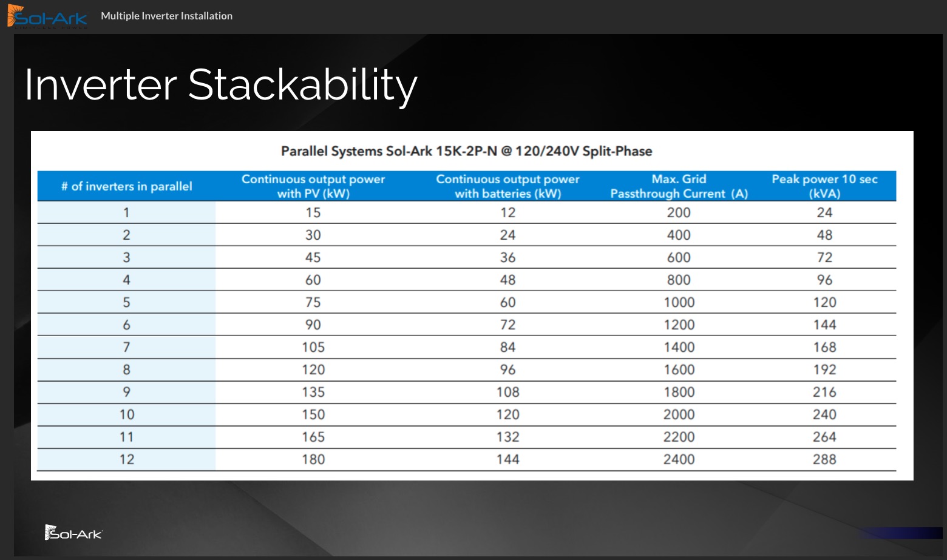
Task: Click passthrough current "400" for two inverters
Action: click(679, 235)
